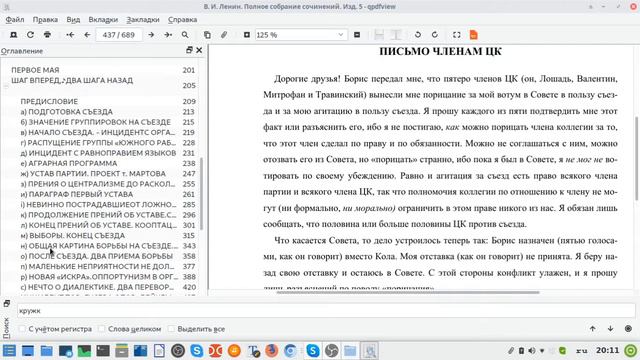Enable the Выделить все checkbox
Image resolution: width=640 pixels, height=360 pixels.
(171, 329)
